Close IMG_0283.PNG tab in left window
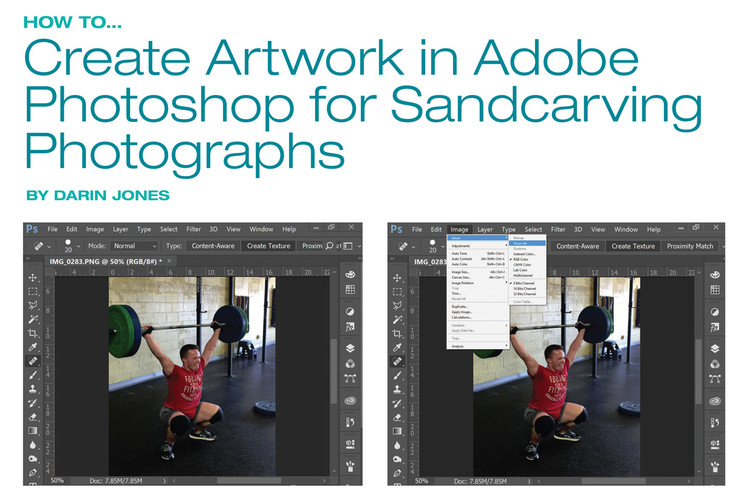Screen dimensions: 750x500 [169, 261]
